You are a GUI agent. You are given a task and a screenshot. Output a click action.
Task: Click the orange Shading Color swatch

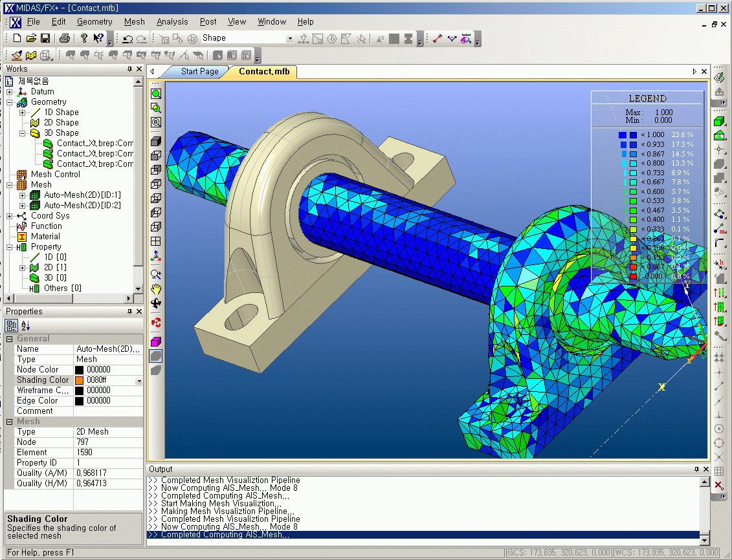coord(80,380)
